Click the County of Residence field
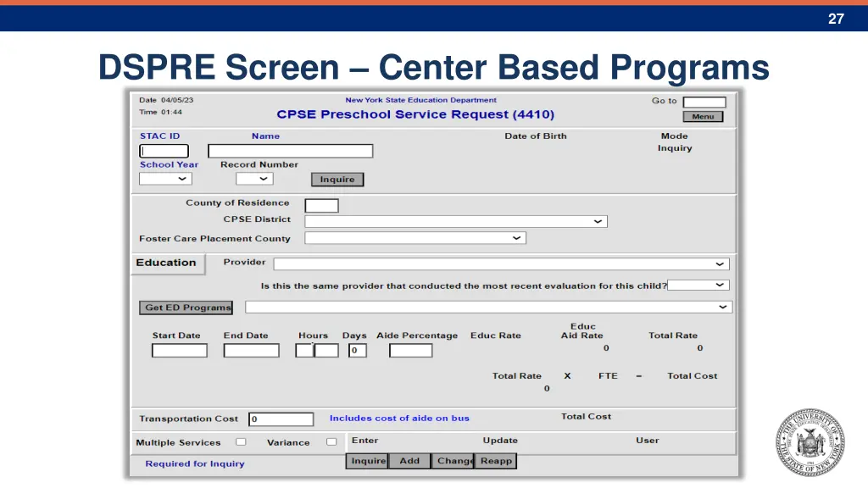 (321, 205)
